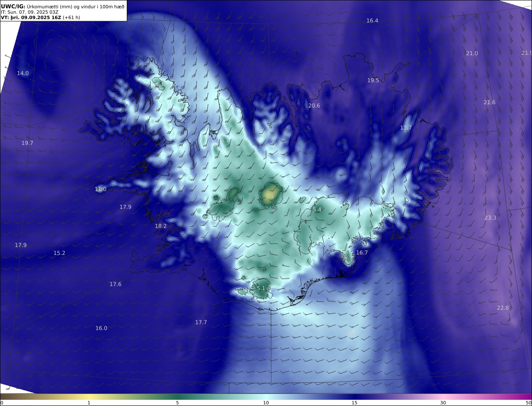Click the 17.9 value beside the 15.2 label
532x406 pixels.
21,245
